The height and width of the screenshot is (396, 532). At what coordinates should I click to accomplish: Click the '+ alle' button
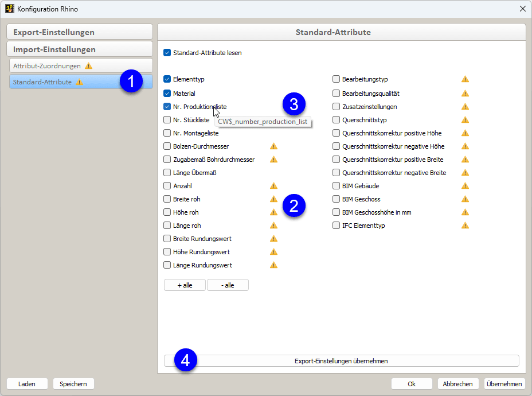click(x=185, y=285)
